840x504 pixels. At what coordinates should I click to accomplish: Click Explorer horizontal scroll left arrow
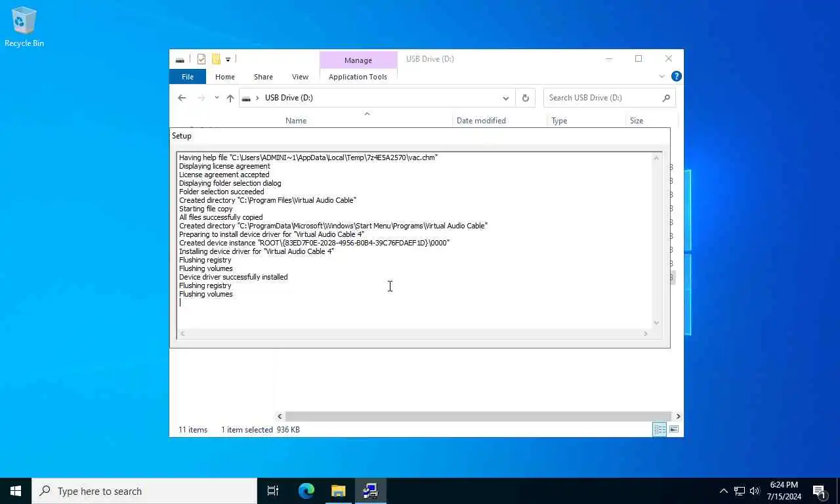pyautogui.click(x=280, y=416)
